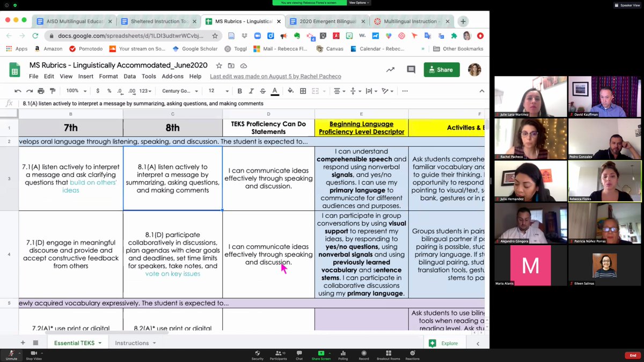Toggle bold formatting
Screen dimensions: 644x362
pyautogui.click(x=239, y=91)
